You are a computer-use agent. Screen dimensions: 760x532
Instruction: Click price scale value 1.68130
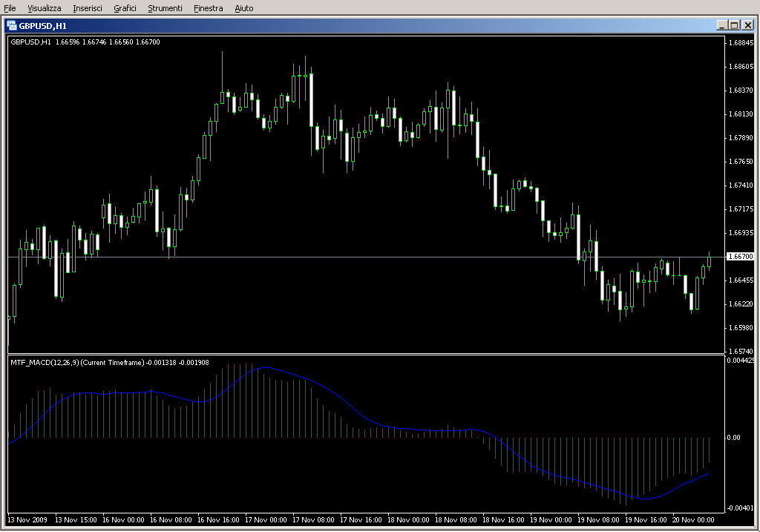click(x=741, y=114)
